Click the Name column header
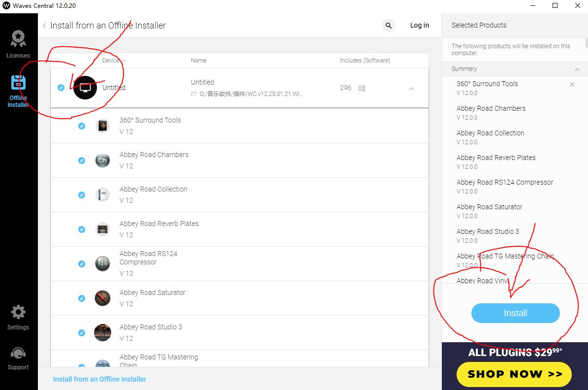Image resolution: width=588 pixels, height=390 pixels. [x=199, y=61]
